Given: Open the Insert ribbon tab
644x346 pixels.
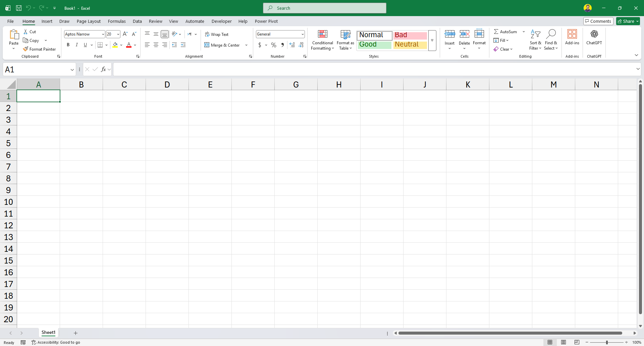Looking at the screenshot, I should (x=47, y=21).
